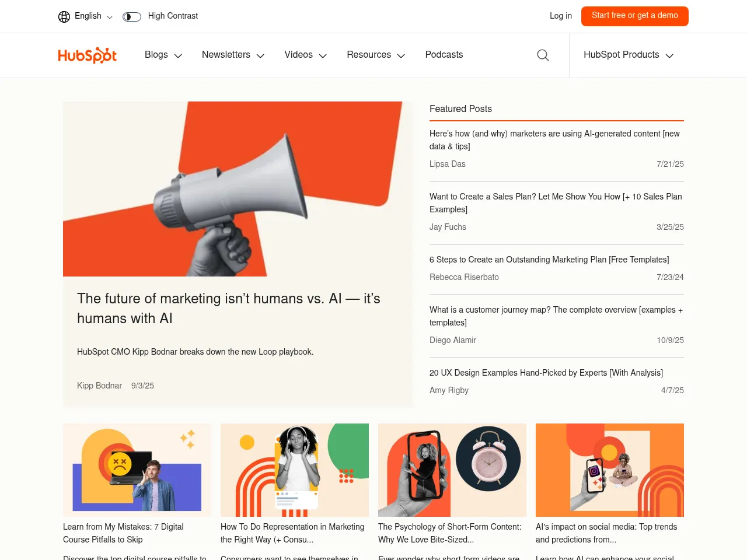This screenshot has height=560, width=747.
Task: Open the sales plan examples featured post
Action: coord(556,203)
